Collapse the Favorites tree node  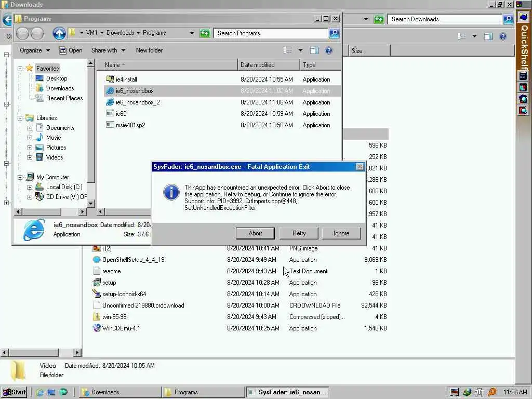tap(20, 69)
